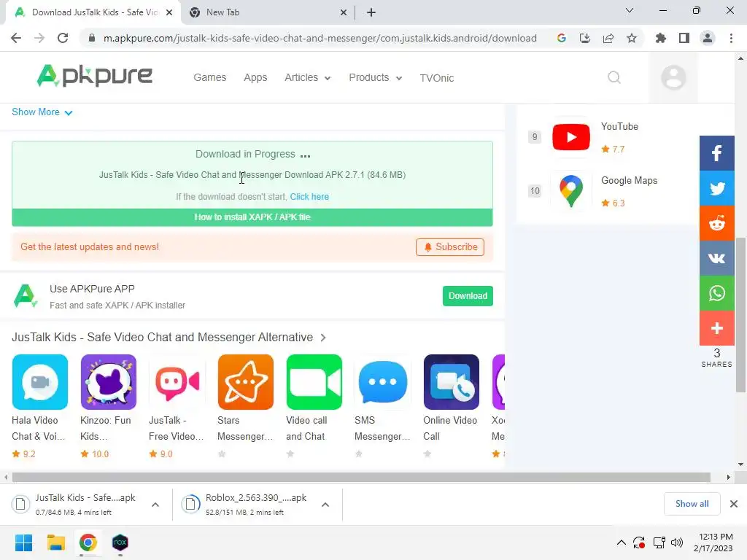Viewport: 747px width, 560px height.
Task: Share the page on Facebook
Action: (x=716, y=153)
